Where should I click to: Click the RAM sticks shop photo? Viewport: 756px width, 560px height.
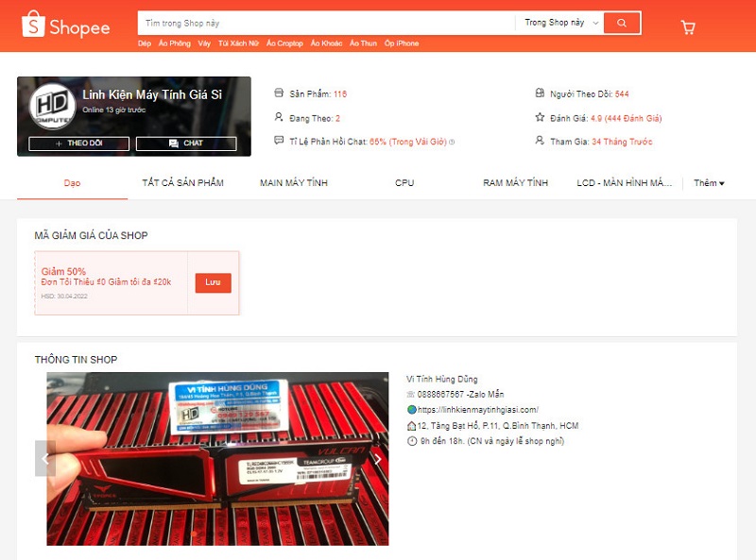[x=217, y=459]
